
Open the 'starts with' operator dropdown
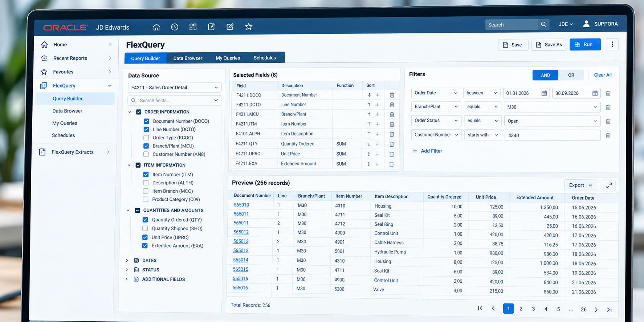(483, 135)
